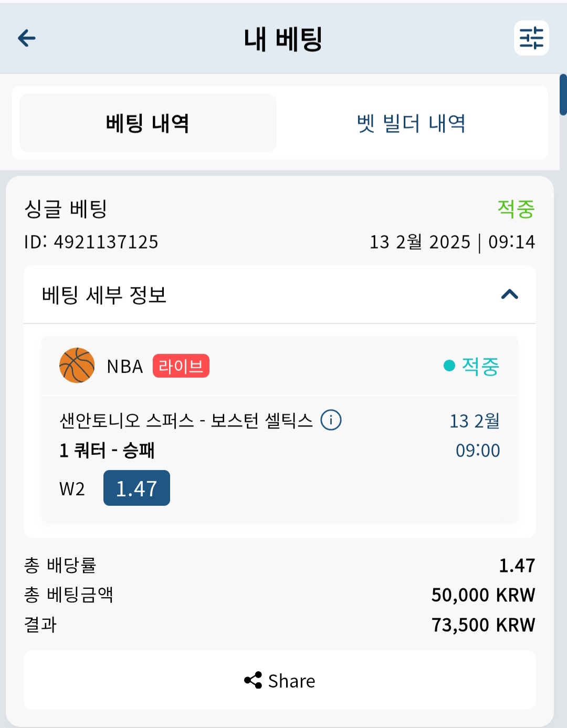
Task: Click the vertical scrollbar thumb
Action: [563, 95]
